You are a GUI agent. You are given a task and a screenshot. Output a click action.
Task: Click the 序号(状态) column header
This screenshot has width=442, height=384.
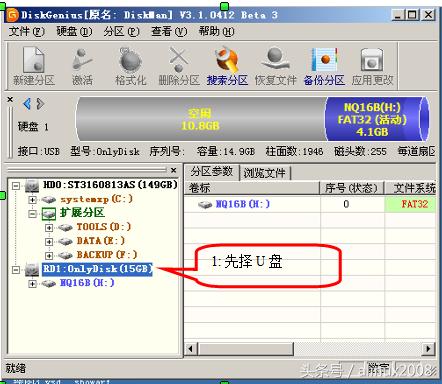point(352,188)
